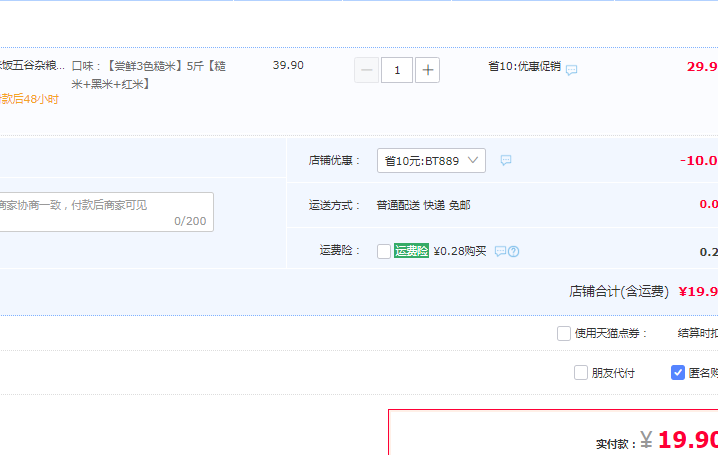Click the quantity input field showing 1

pos(397,70)
